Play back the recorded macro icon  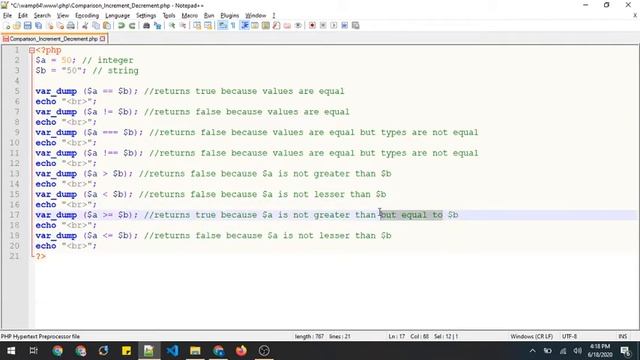tap(334, 26)
